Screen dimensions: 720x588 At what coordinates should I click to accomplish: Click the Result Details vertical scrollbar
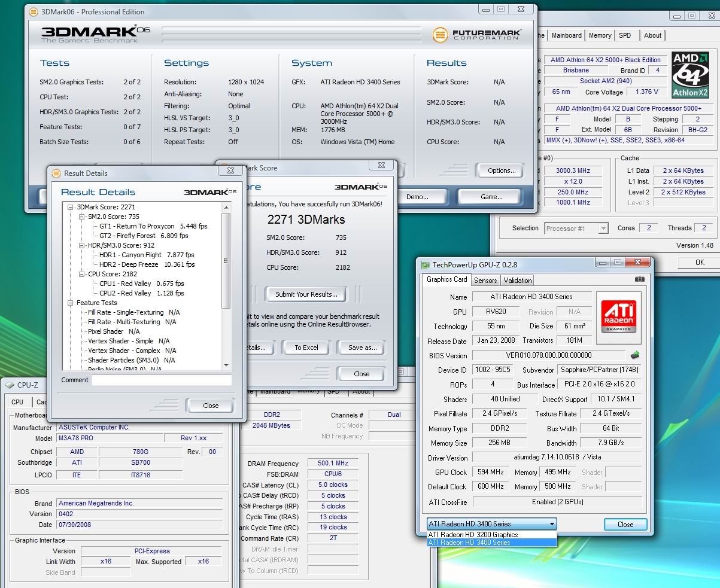[x=226, y=286]
